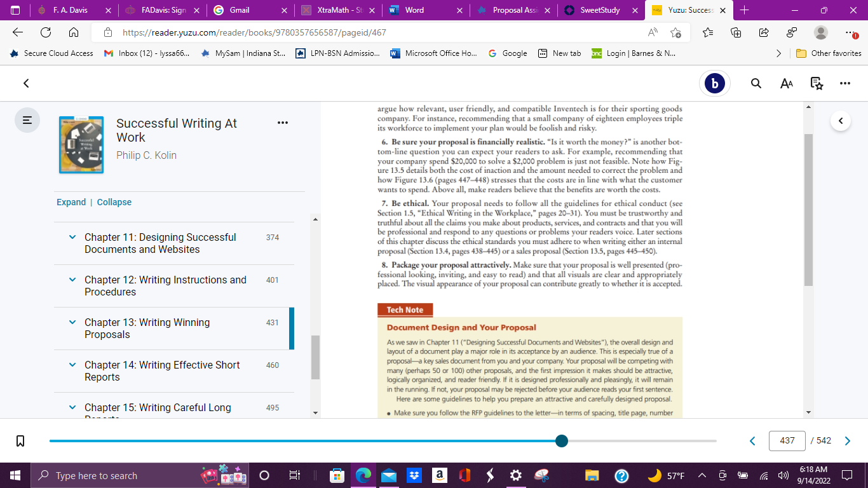868x488 pixels.
Task: Open notification center icon
Action: [x=847, y=475]
